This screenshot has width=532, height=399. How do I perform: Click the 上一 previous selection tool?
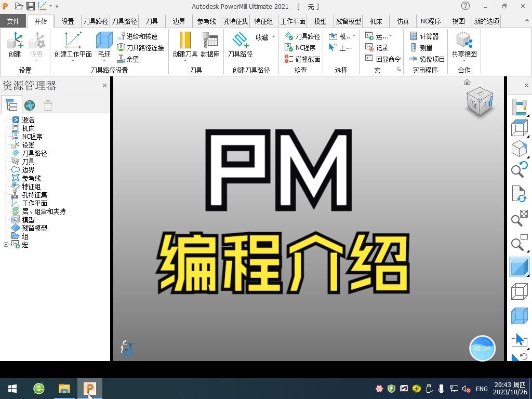(340, 48)
